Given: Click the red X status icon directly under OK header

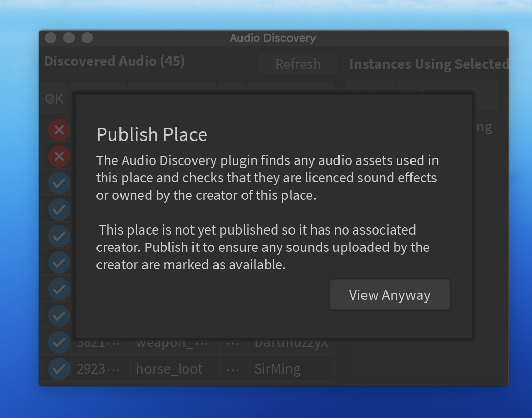Looking at the screenshot, I should tap(59, 130).
